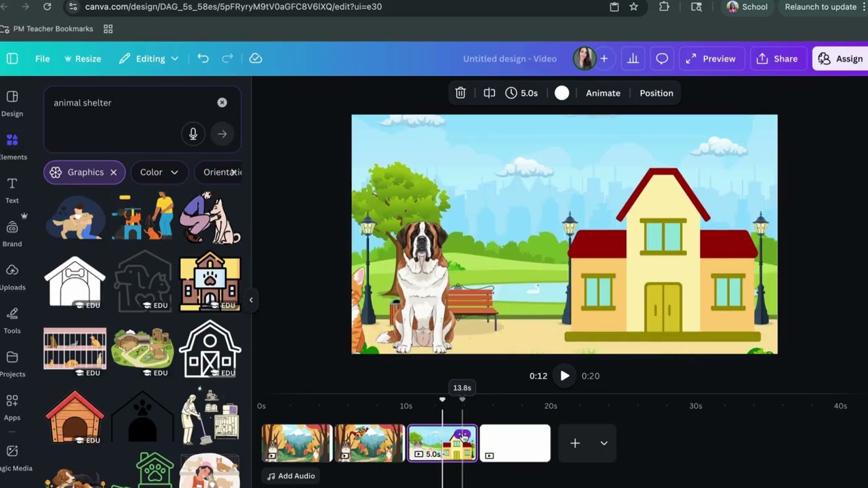This screenshot has width=868, height=488.
Task: Open the comments speech bubble
Action: click(662, 59)
